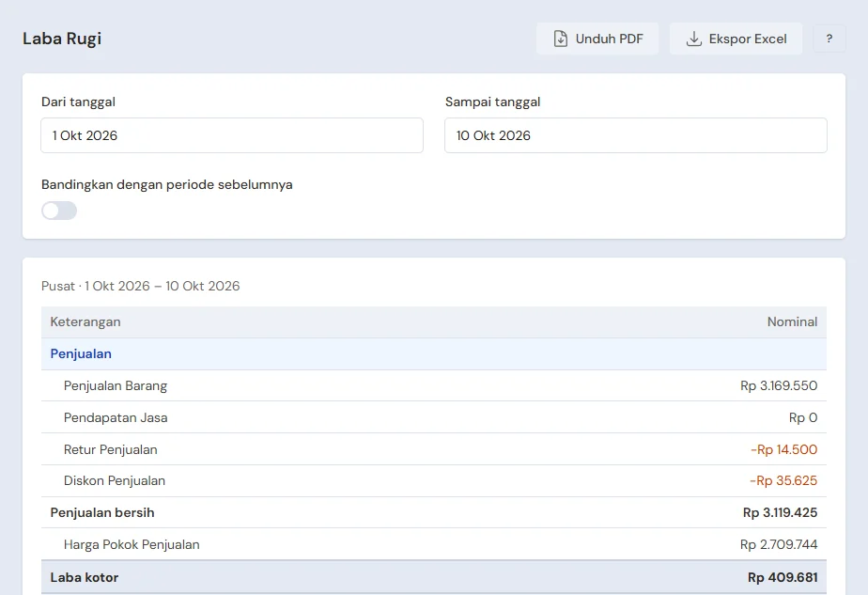
Task: Open the Sampai tanggal date field
Action: [x=635, y=135]
